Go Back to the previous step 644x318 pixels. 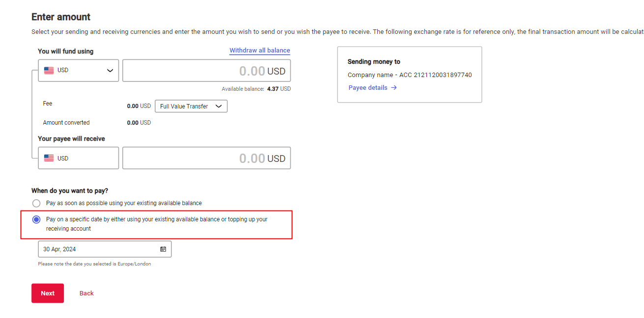click(86, 293)
